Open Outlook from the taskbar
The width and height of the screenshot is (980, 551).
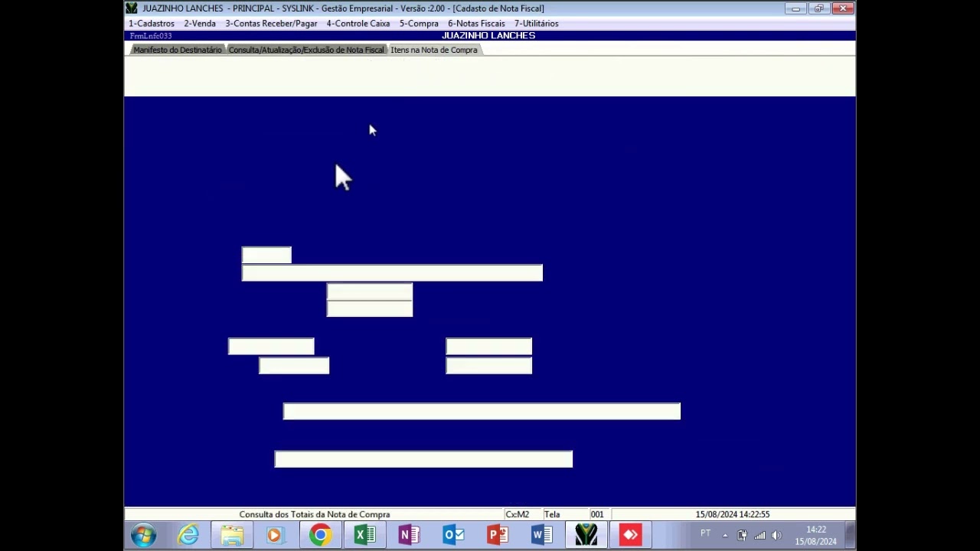click(453, 535)
